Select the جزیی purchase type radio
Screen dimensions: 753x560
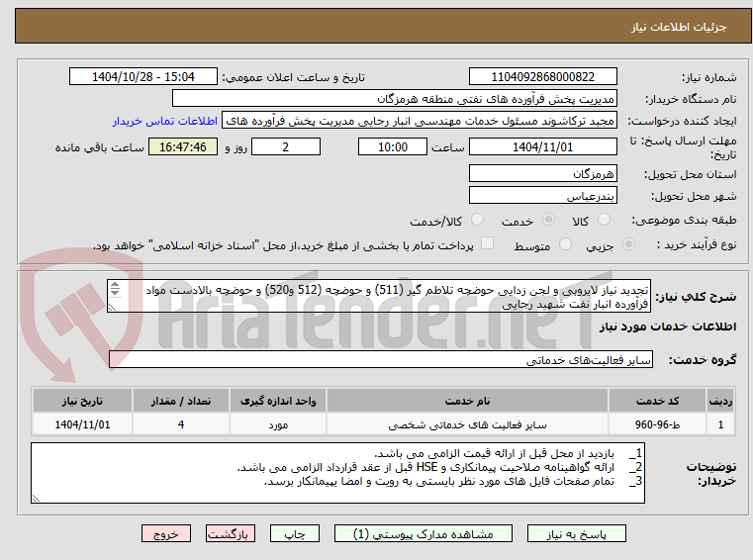[628, 244]
